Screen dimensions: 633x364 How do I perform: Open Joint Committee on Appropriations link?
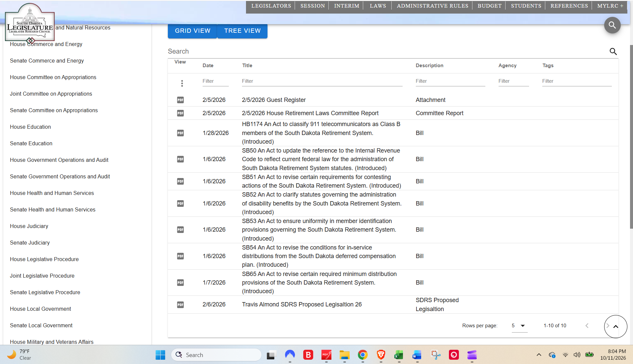(51, 94)
